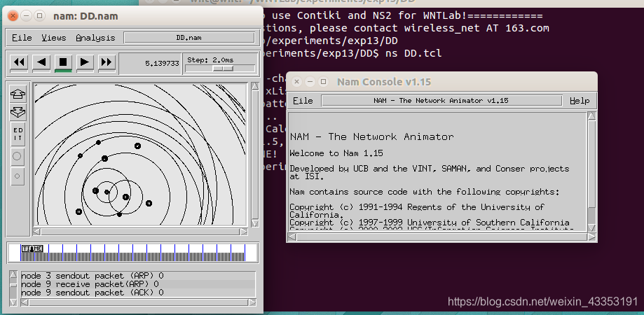
Task: Click the play backward button in nam
Action: click(41, 62)
